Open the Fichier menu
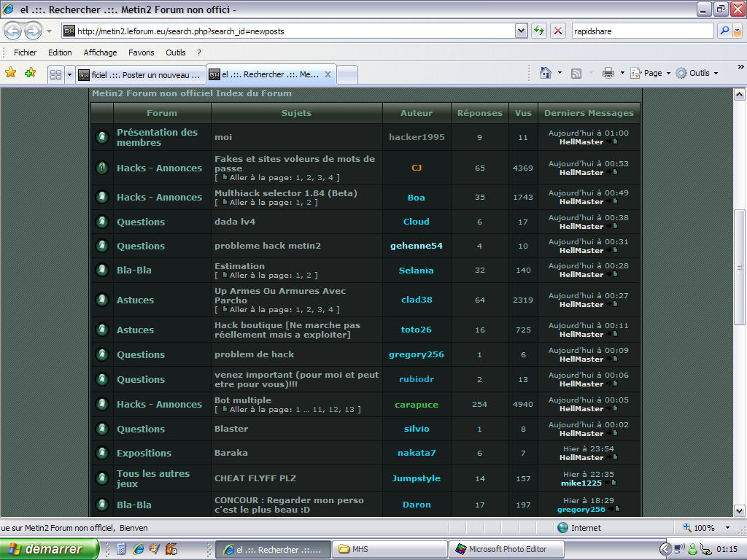Screen dimensions: 747x560 click(25, 52)
